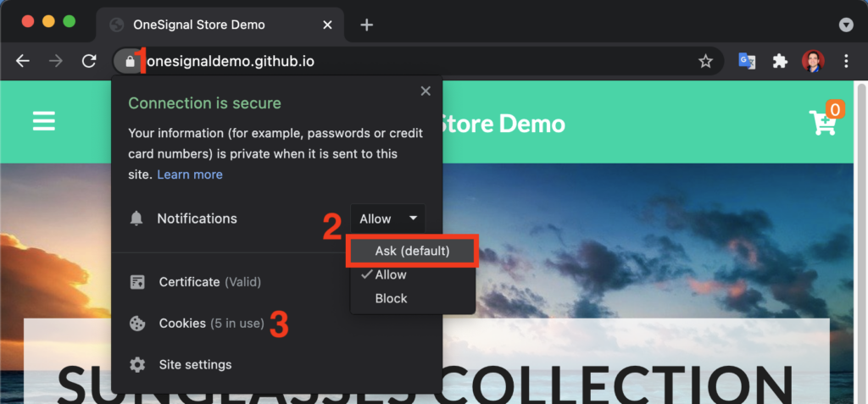Open the Chrome profile avatar
The width and height of the screenshot is (868, 404).
click(813, 61)
